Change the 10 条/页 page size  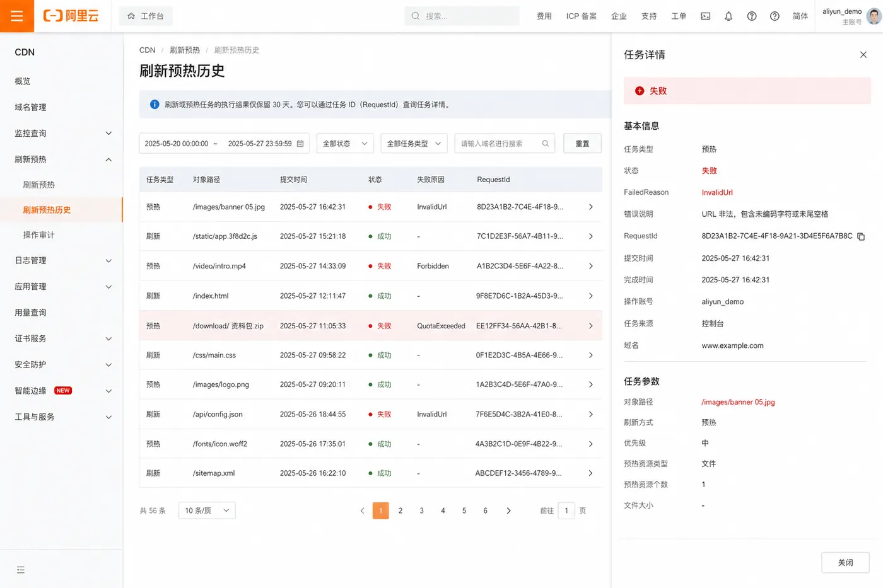click(207, 510)
